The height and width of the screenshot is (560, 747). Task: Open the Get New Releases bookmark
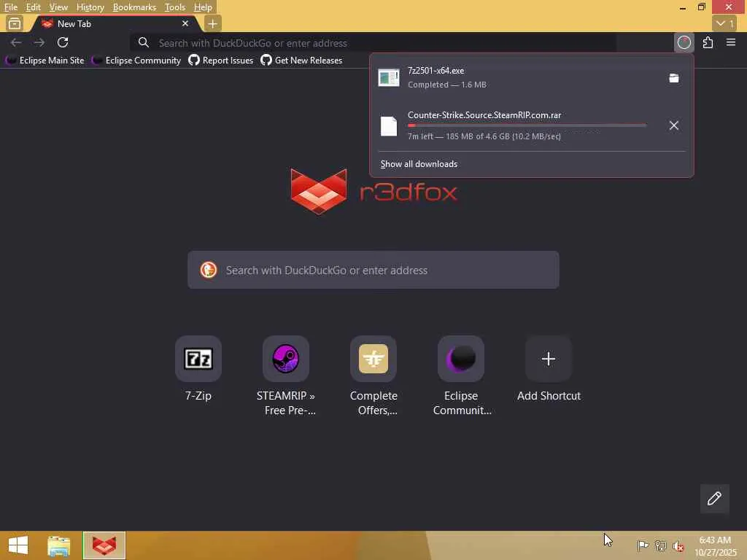(301, 61)
